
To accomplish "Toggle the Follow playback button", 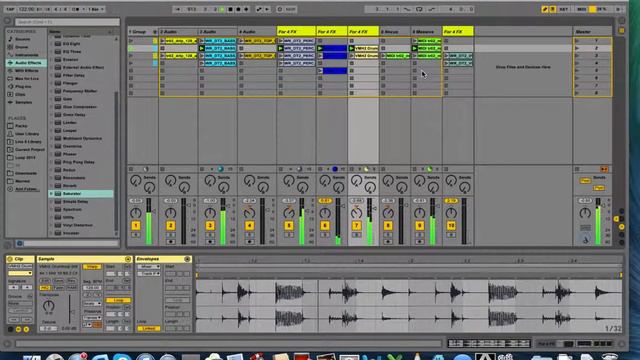I will [x=178, y=9].
